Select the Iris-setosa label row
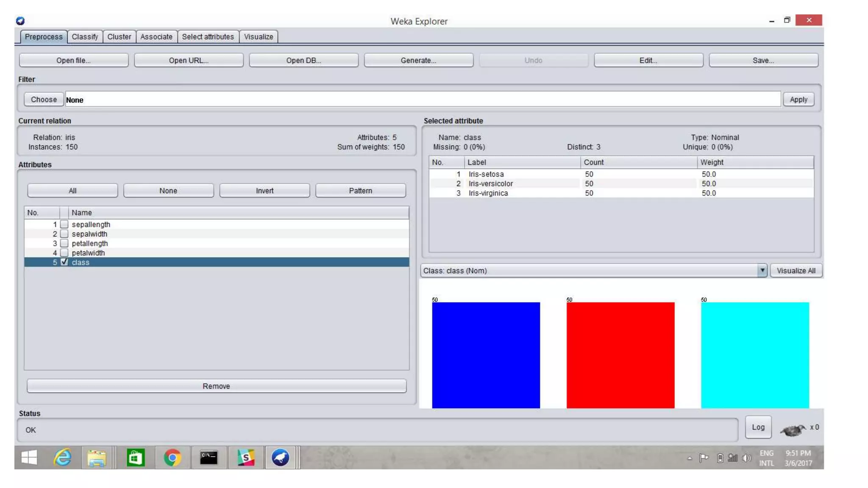Viewport: 868px width, 488px height. [621, 174]
